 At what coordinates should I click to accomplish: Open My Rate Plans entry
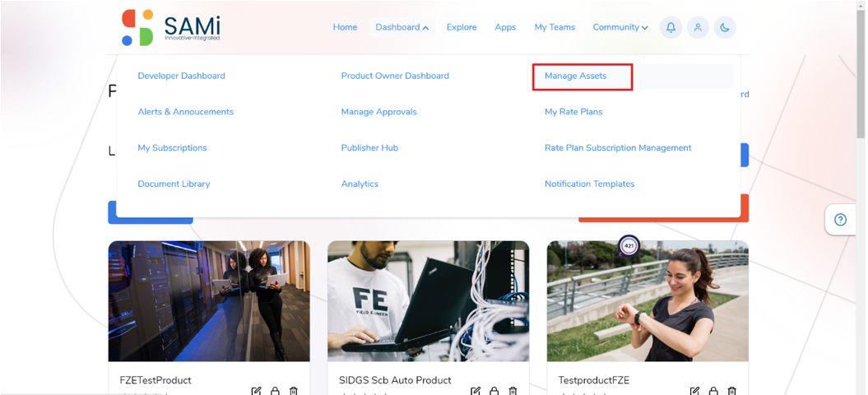[573, 112]
